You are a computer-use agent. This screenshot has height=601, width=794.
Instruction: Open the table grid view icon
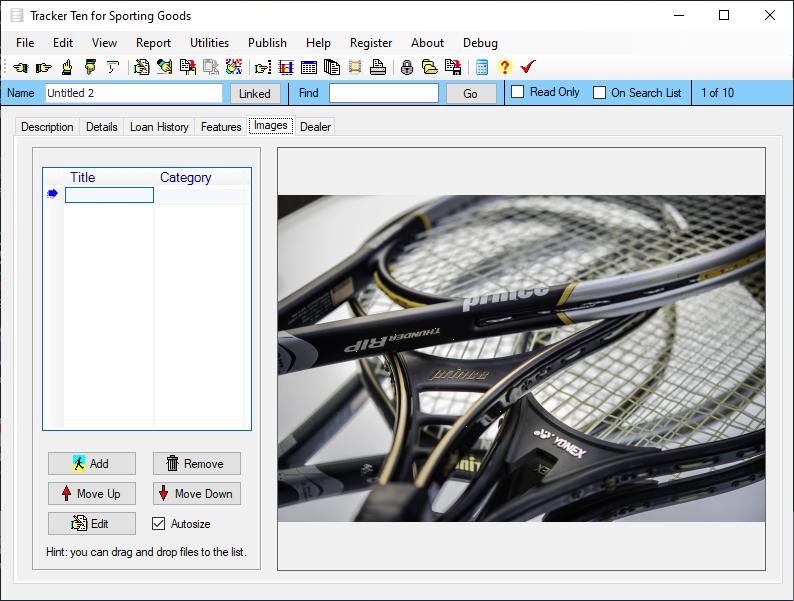click(x=309, y=67)
